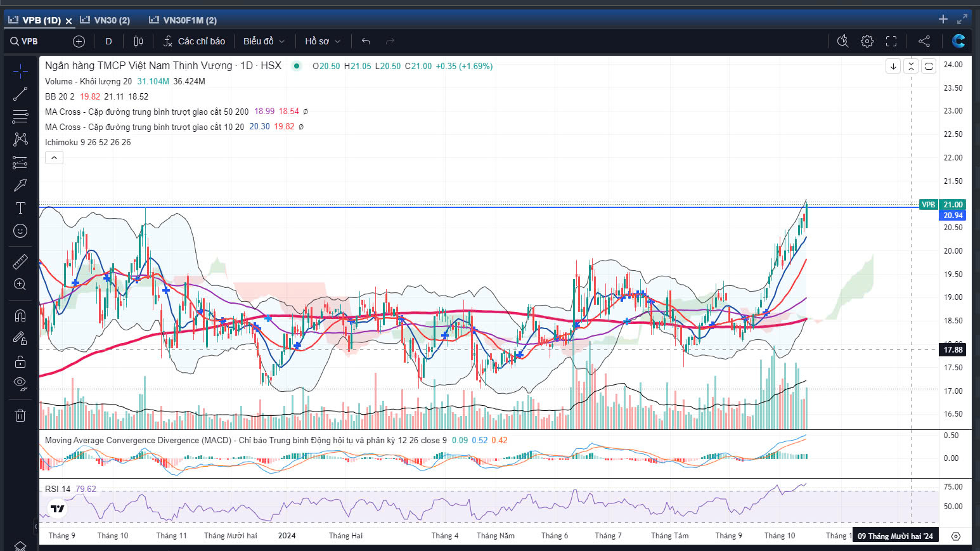Viewport: 980px width, 551px height.
Task: Click the 09 Tháng Mười hai '24 date label
Action: click(895, 536)
